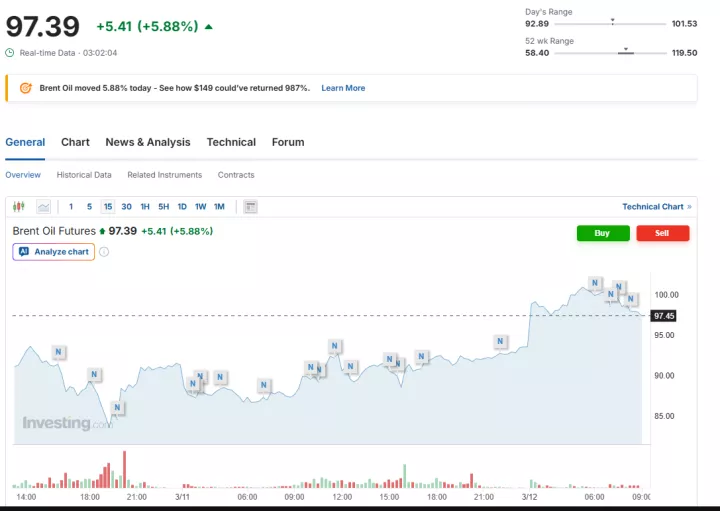This screenshot has height=511, width=720.
Task: Select the 15 minute interval
Action: (108, 207)
